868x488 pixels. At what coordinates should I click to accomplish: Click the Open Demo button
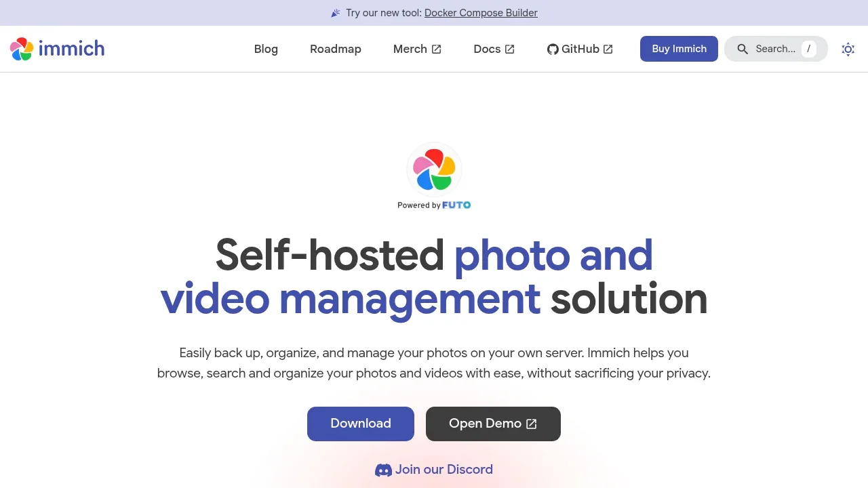[493, 424]
